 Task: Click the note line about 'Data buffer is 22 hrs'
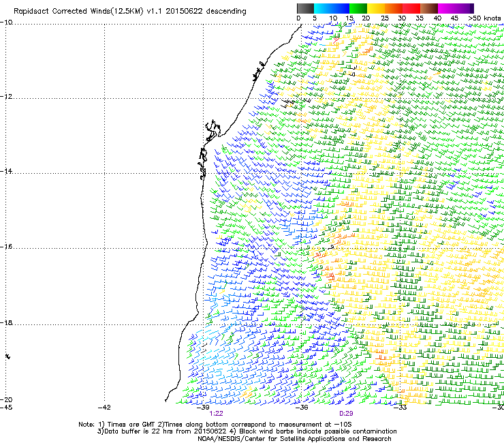point(247,431)
